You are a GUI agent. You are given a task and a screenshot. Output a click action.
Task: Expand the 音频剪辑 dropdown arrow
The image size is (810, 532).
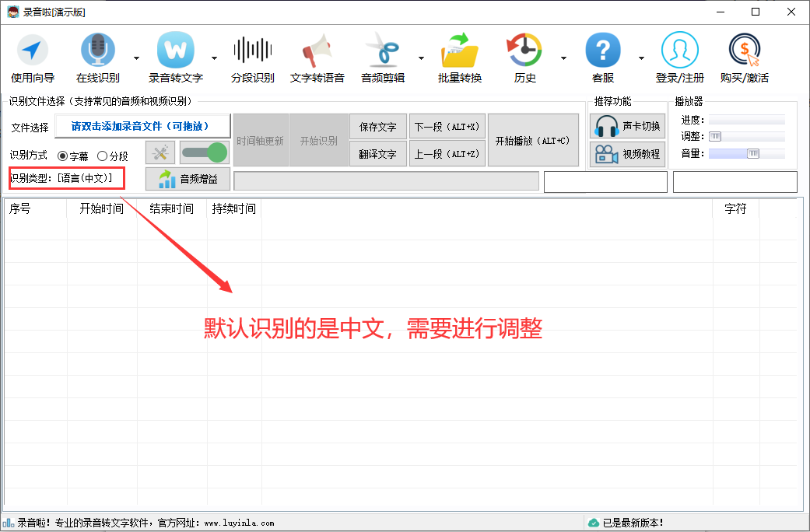(421, 58)
